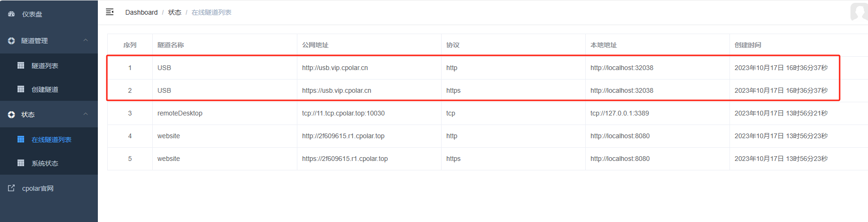Click the https://2f609615.r1.cpolar.top address
Image resolution: width=868 pixels, height=222 pixels.
pos(345,159)
